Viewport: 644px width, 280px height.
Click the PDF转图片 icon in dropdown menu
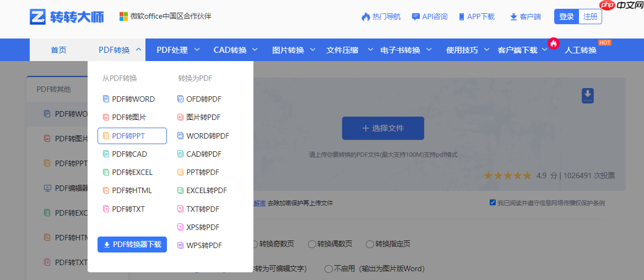point(106,117)
